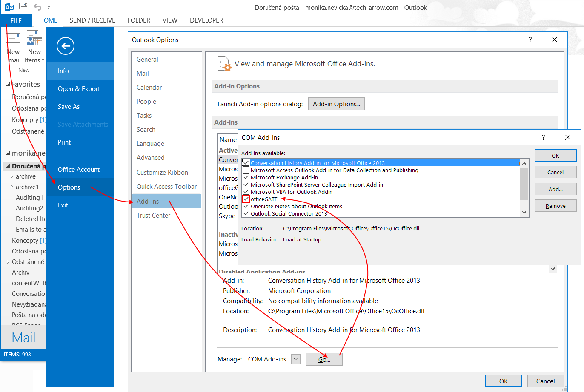Open the SEND / RECEIVE ribbon tab
Image resolution: width=584 pixels, height=392 pixels.
click(92, 20)
